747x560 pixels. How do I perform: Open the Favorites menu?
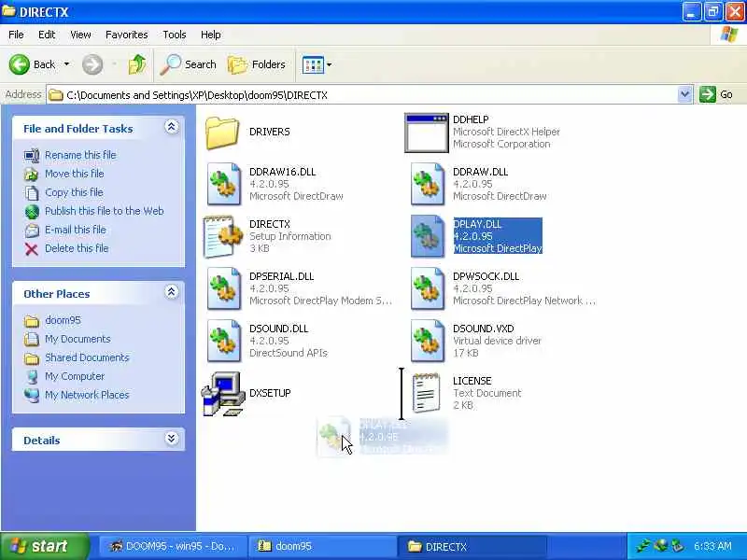click(x=126, y=35)
